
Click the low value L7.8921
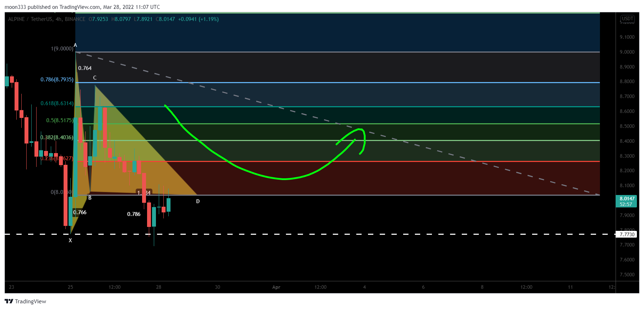coord(143,19)
